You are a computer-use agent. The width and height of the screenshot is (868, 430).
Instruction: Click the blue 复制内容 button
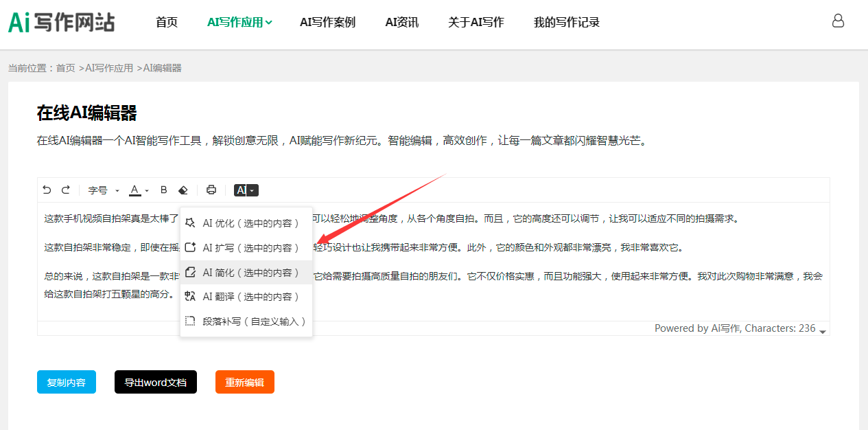[x=67, y=382]
